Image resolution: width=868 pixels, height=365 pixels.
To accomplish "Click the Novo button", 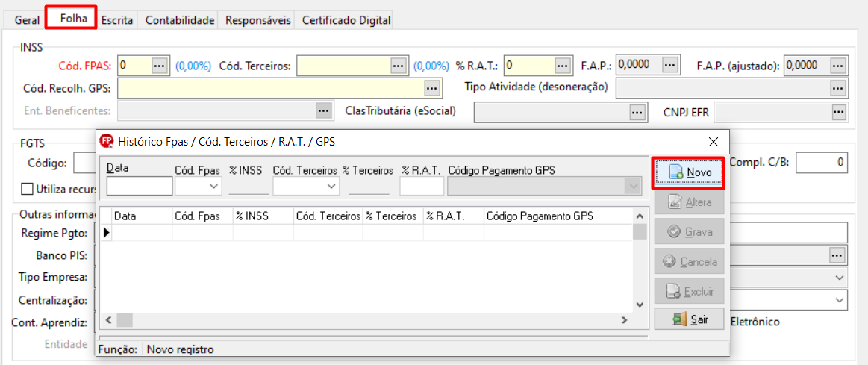I will point(689,172).
